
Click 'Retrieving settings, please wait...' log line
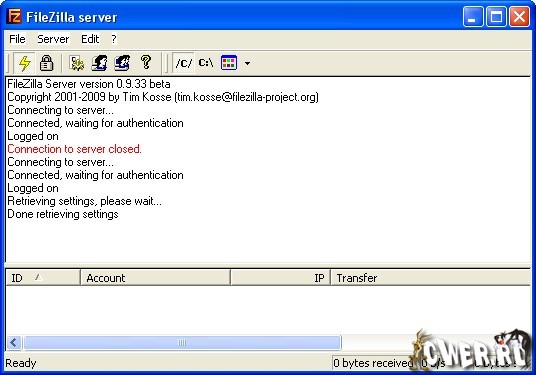(x=84, y=201)
